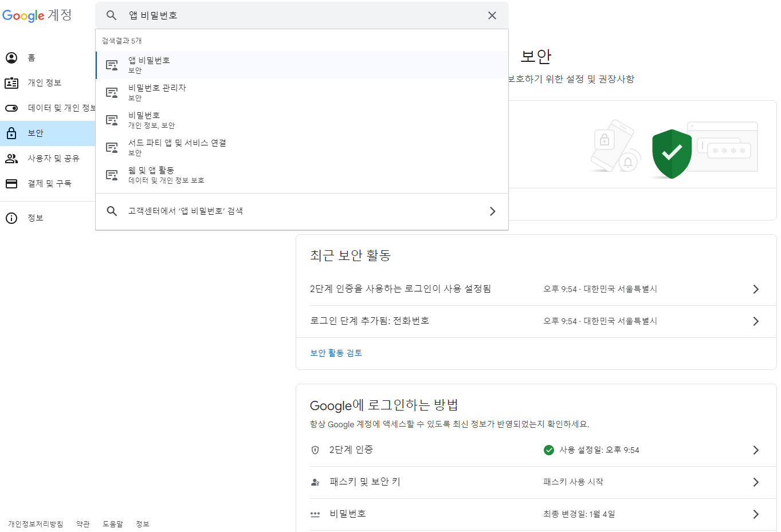
Task: Open chevron on 비밀번호 최종 변경일 row
Action: click(756, 514)
